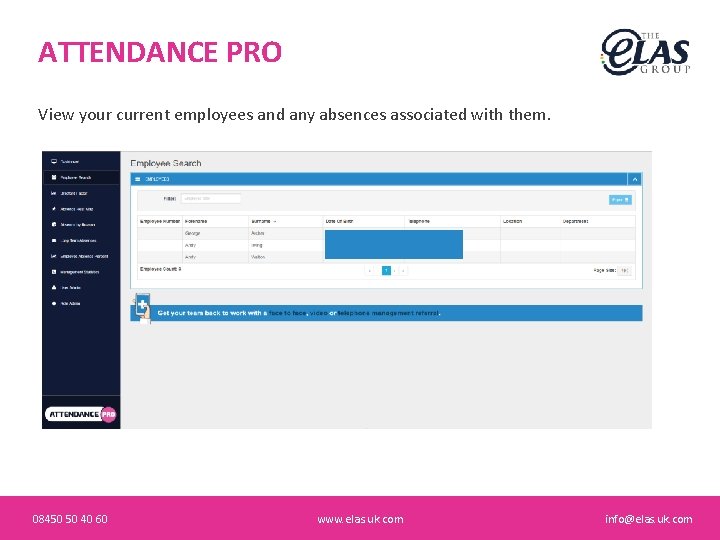The width and height of the screenshot is (720, 540).
Task: Open User Admin person icon
Action: click(54, 287)
